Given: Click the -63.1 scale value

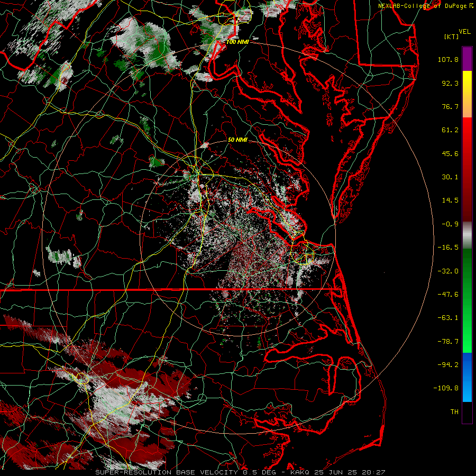Looking at the screenshot, I should [448, 318].
